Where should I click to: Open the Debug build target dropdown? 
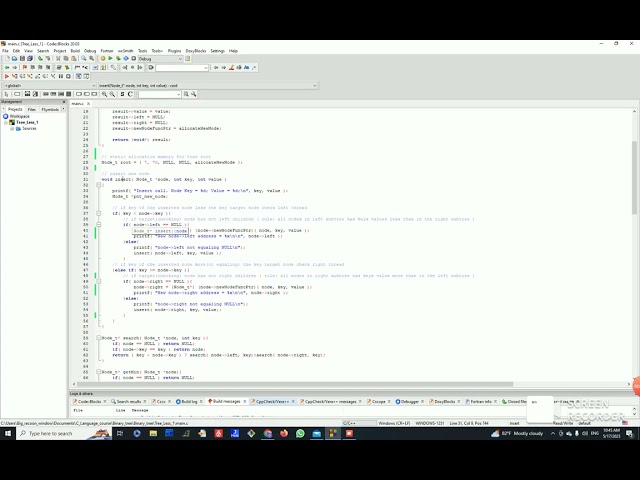pyautogui.click(x=160, y=59)
